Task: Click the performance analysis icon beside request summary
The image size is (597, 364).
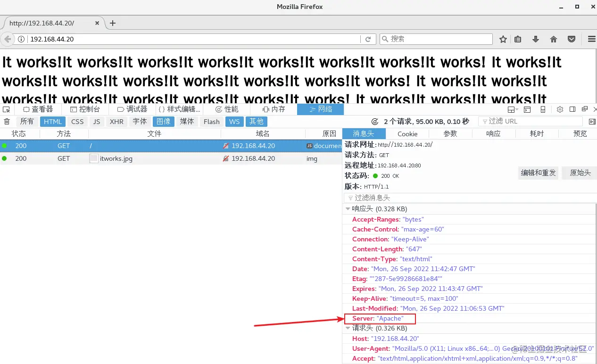Action: coord(375,122)
